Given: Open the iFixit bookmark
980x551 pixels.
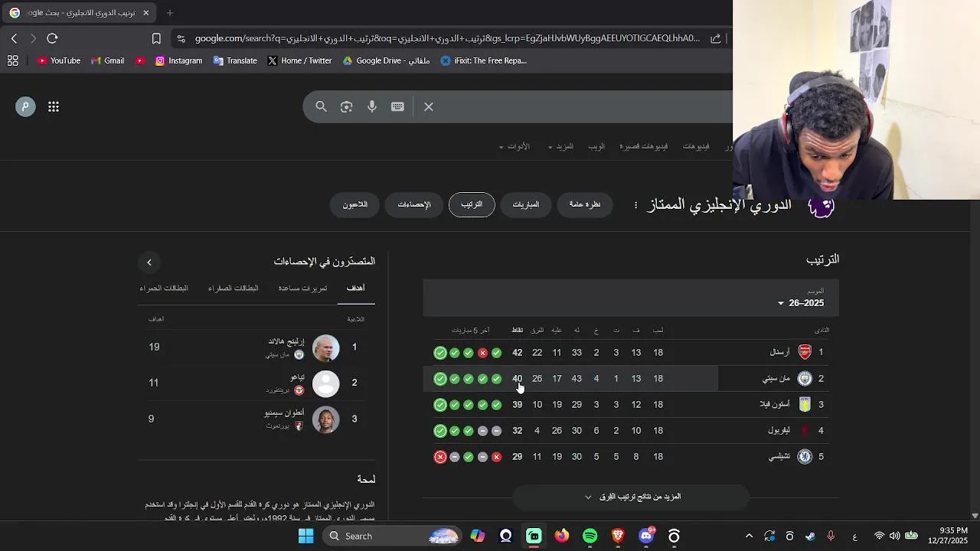Looking at the screenshot, I should (x=484, y=60).
